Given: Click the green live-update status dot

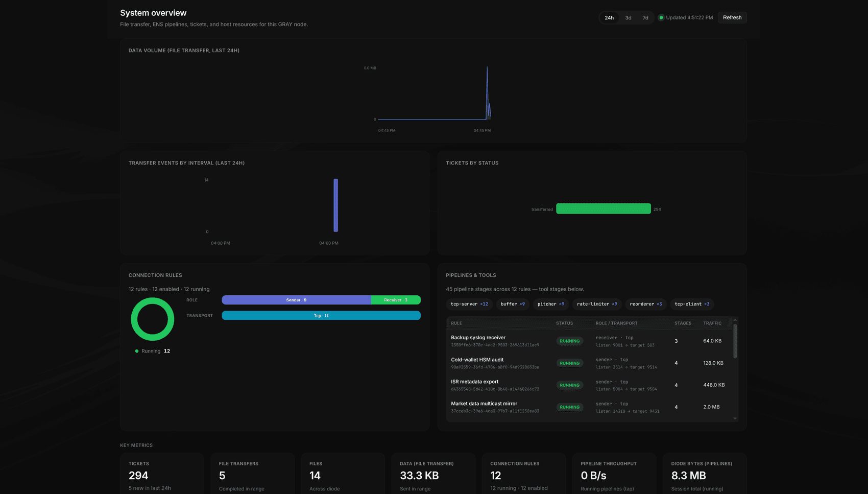Looking at the screenshot, I should coord(661,17).
